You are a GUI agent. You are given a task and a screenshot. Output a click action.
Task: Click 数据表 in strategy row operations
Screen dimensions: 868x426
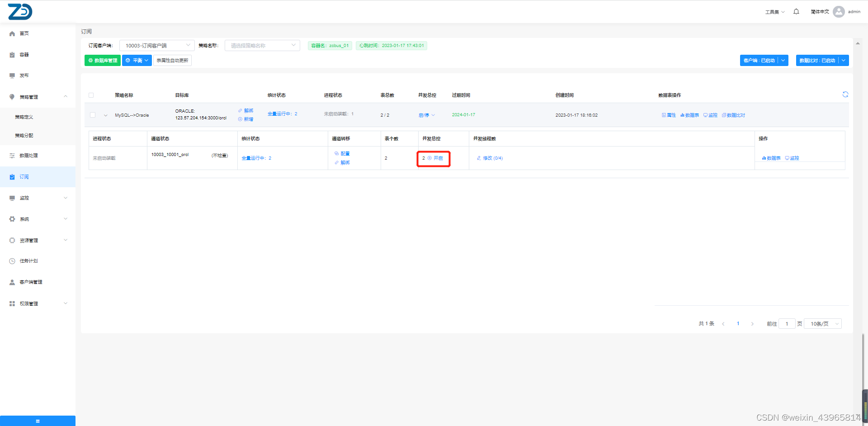[x=689, y=115]
